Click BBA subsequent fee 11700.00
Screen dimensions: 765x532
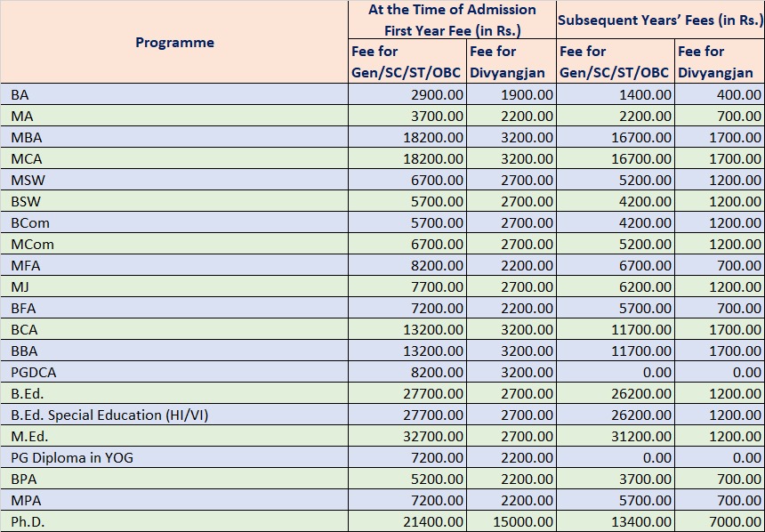pyautogui.click(x=616, y=351)
